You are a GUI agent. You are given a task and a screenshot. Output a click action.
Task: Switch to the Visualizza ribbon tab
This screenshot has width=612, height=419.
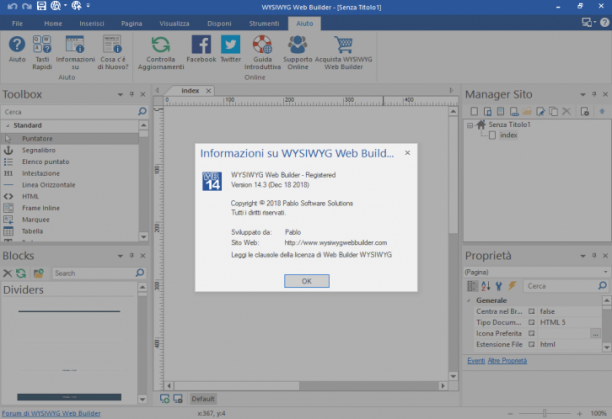point(174,23)
